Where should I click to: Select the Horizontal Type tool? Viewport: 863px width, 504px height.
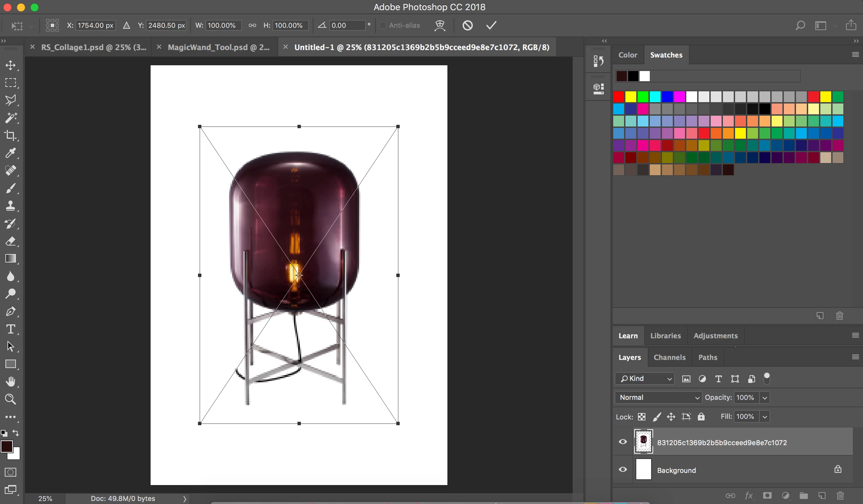tap(10, 329)
